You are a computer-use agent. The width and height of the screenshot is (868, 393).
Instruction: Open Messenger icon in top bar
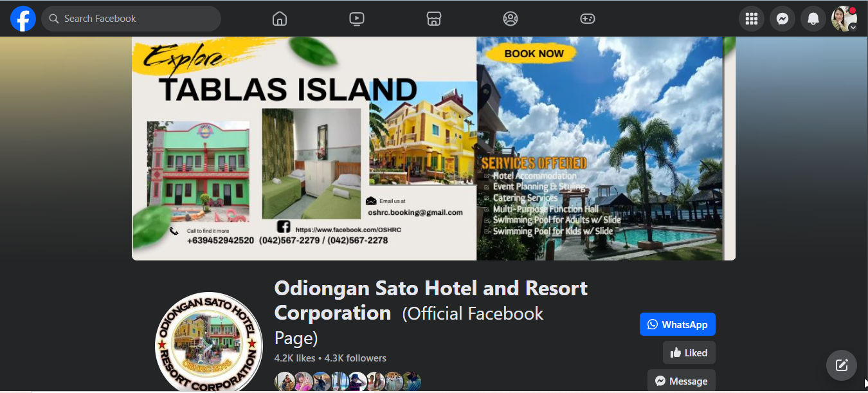pos(782,19)
